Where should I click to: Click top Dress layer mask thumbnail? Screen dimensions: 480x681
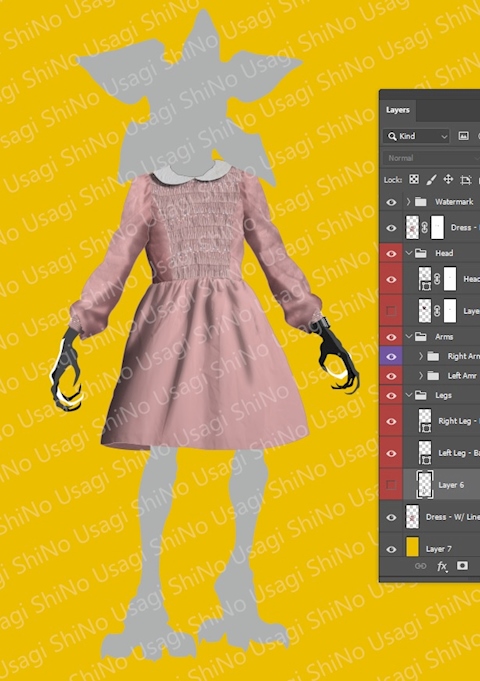click(437, 228)
